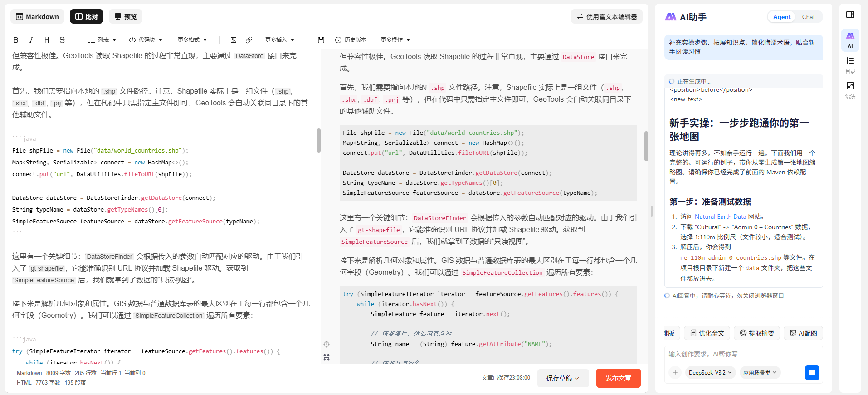Screen dimensions: 868x395
Task: Focus the 输入创作要求 AI prompt field
Action: 743,354
